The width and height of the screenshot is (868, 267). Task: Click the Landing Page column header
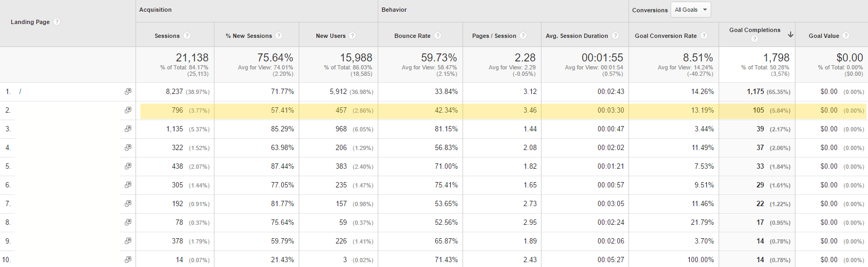pyautogui.click(x=30, y=22)
